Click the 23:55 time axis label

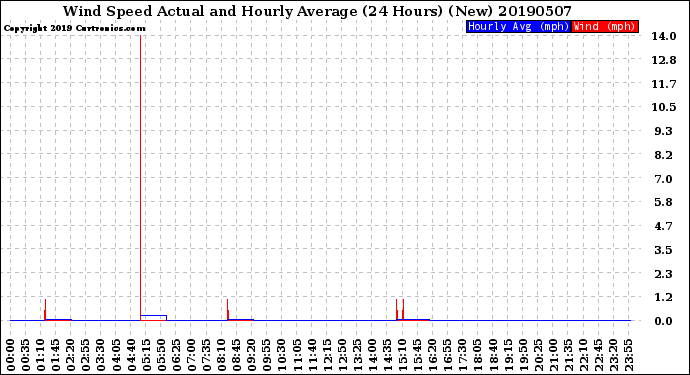tap(630, 355)
